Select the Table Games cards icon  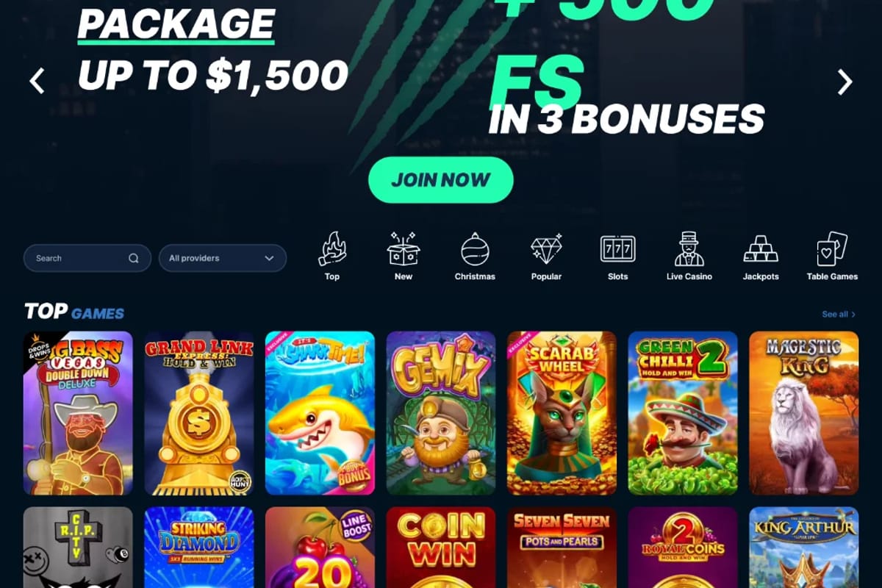tap(832, 250)
